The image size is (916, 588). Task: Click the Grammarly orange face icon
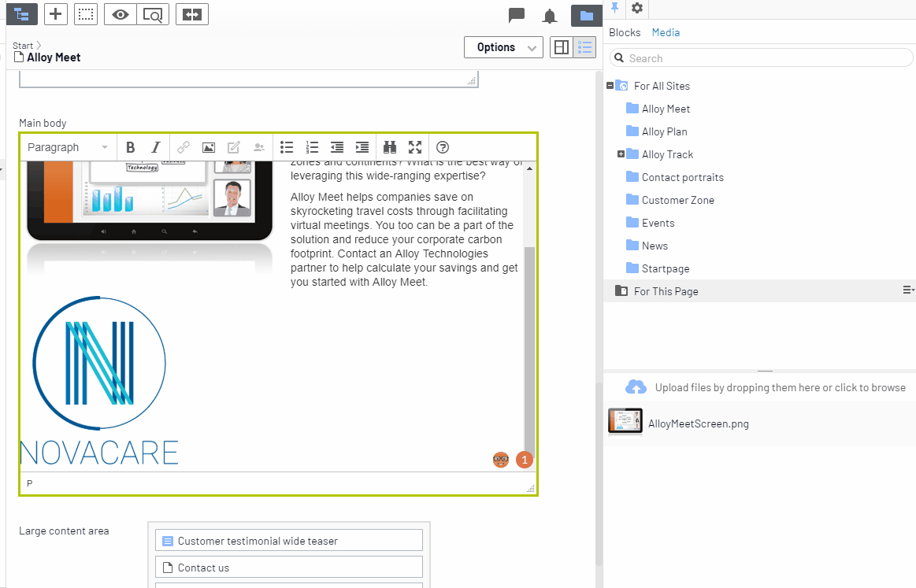[501, 460]
